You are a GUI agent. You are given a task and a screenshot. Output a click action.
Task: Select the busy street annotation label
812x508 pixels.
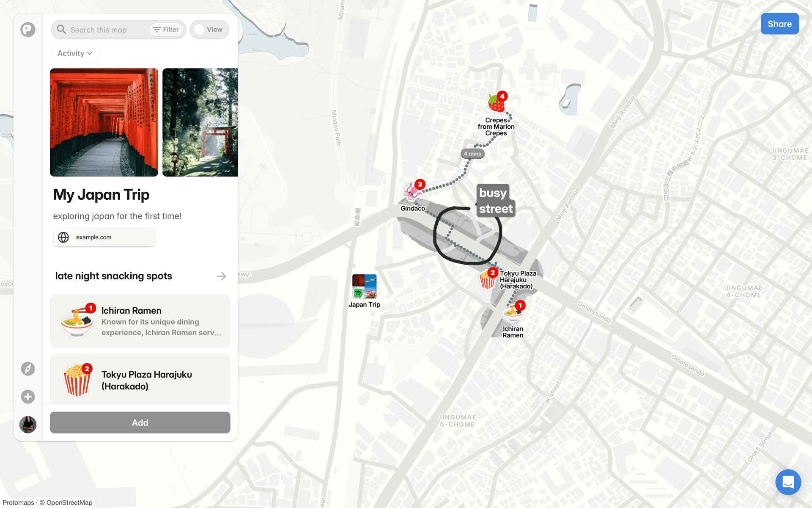(x=496, y=201)
